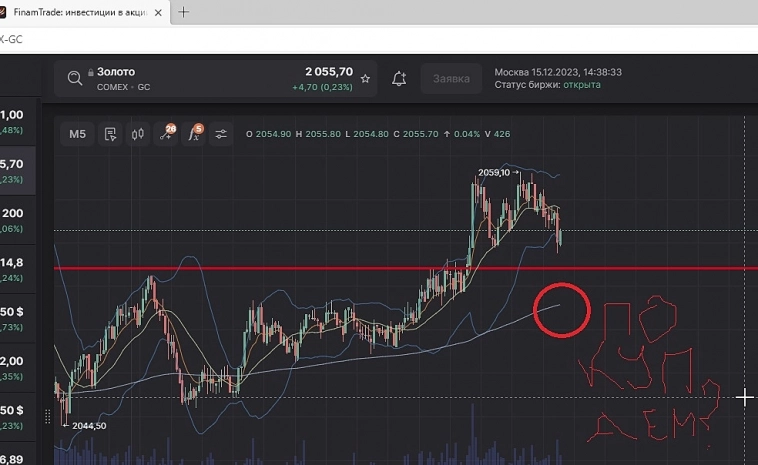The height and width of the screenshot is (465, 758).
Task: Click the volume value V 426
Action: [497, 134]
